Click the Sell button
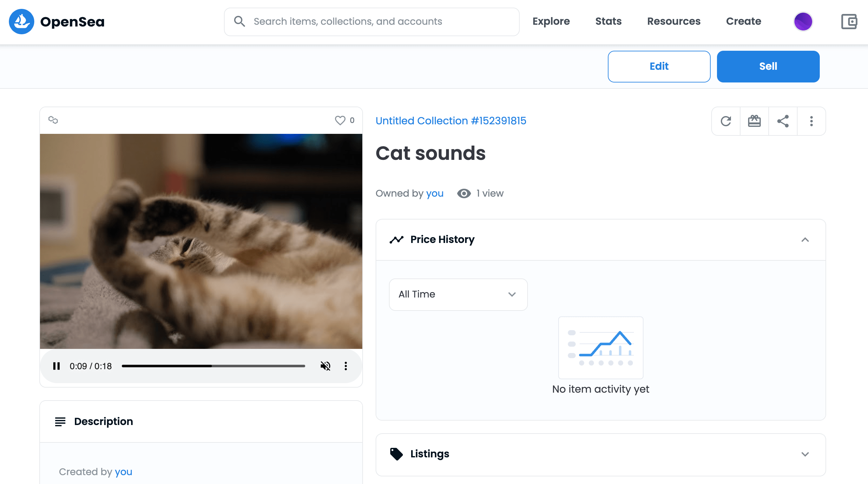The height and width of the screenshot is (484, 868). (x=768, y=66)
